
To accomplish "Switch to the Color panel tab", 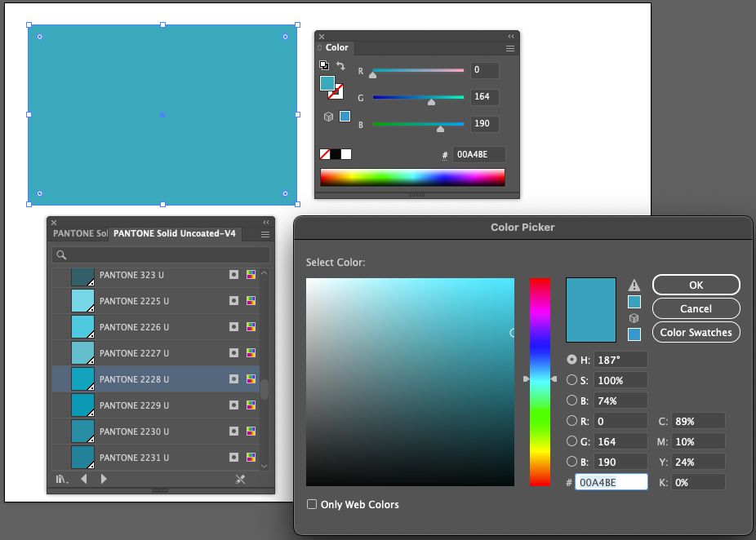I will 337,47.
